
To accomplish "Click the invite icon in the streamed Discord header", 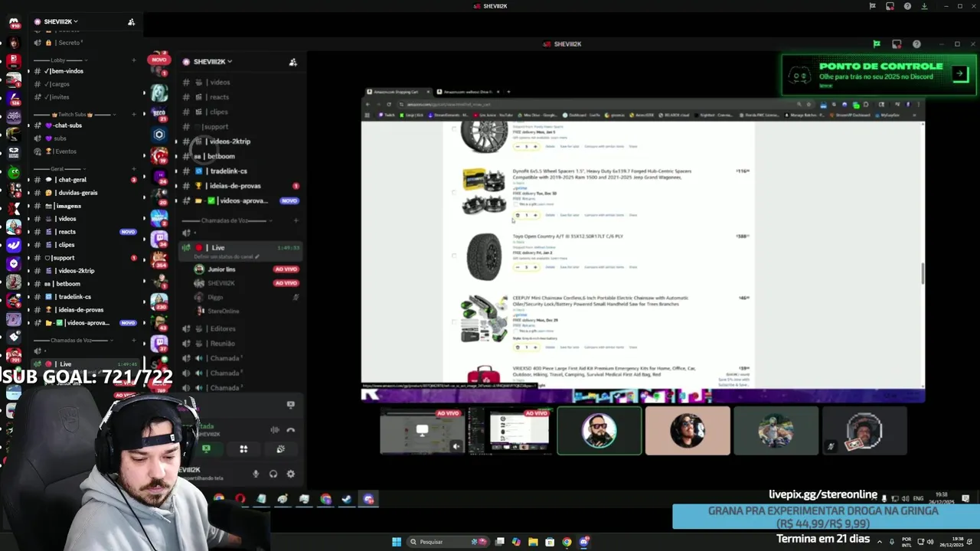I will pyautogui.click(x=292, y=62).
